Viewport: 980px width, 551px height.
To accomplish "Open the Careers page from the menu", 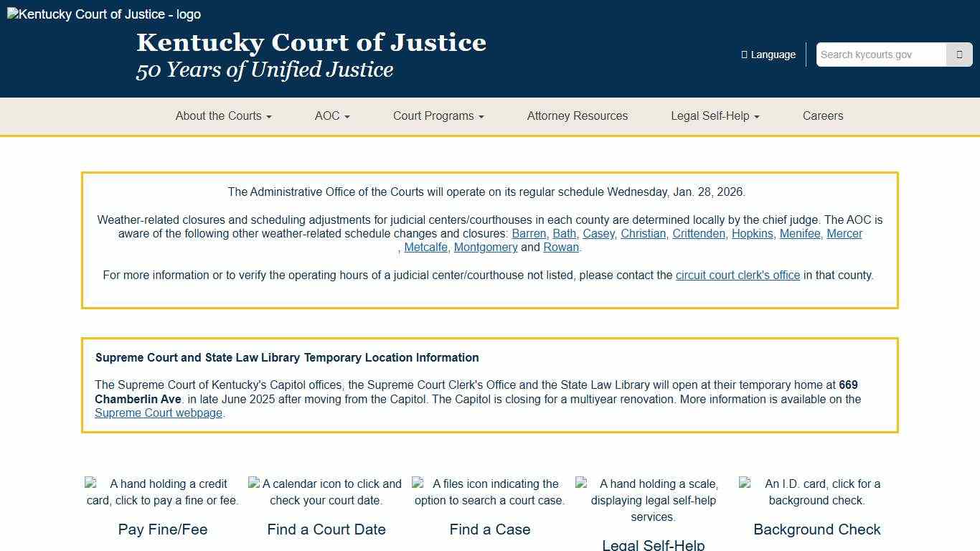I will pos(823,116).
